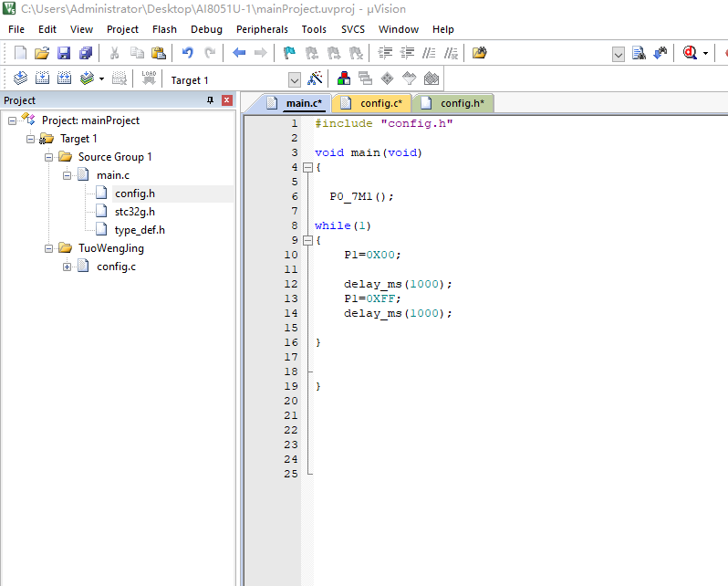Viewport: 728px width, 586px height.
Task: Open the Target 1 selection dropdown
Action: point(295,80)
